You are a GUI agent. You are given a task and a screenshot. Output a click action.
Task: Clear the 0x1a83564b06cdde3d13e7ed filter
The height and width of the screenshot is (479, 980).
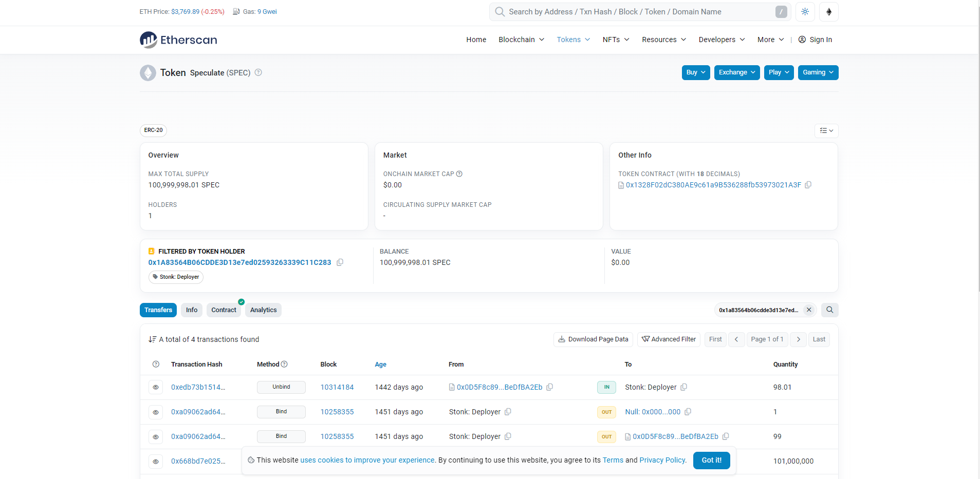coord(809,310)
